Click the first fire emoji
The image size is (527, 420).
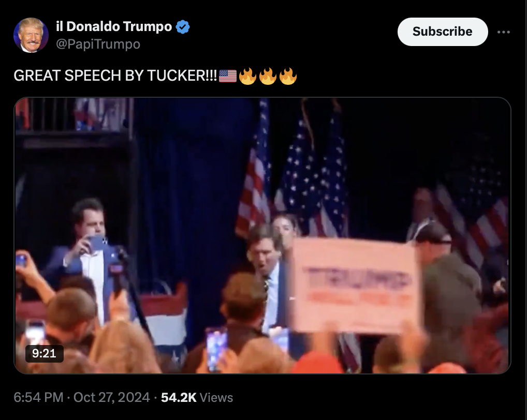coord(247,76)
